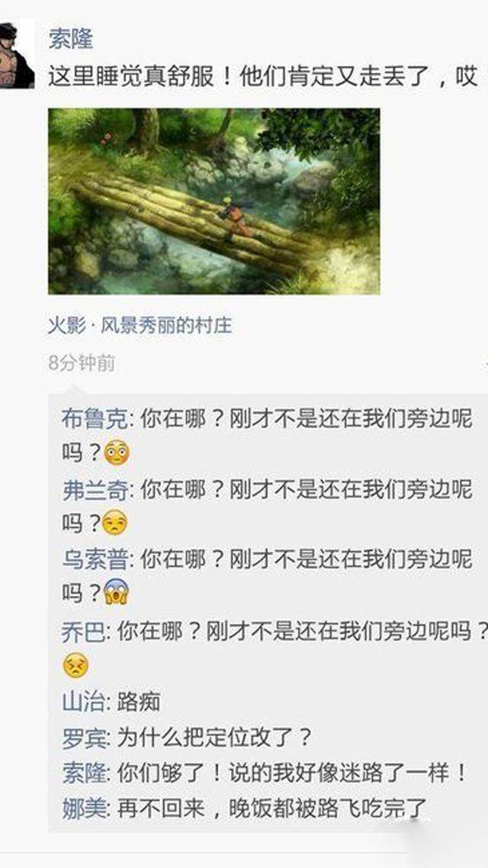Screen dimensions: 488x868
Task: Reply to comment 为什么把定位改了?
Action: point(215,738)
